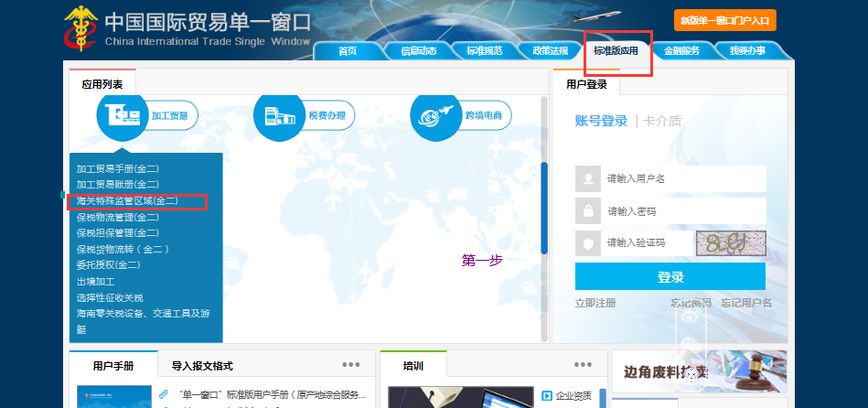This screenshot has width=868, height=408.
Task: Click the 忘记用户名 link
Action: 745,303
